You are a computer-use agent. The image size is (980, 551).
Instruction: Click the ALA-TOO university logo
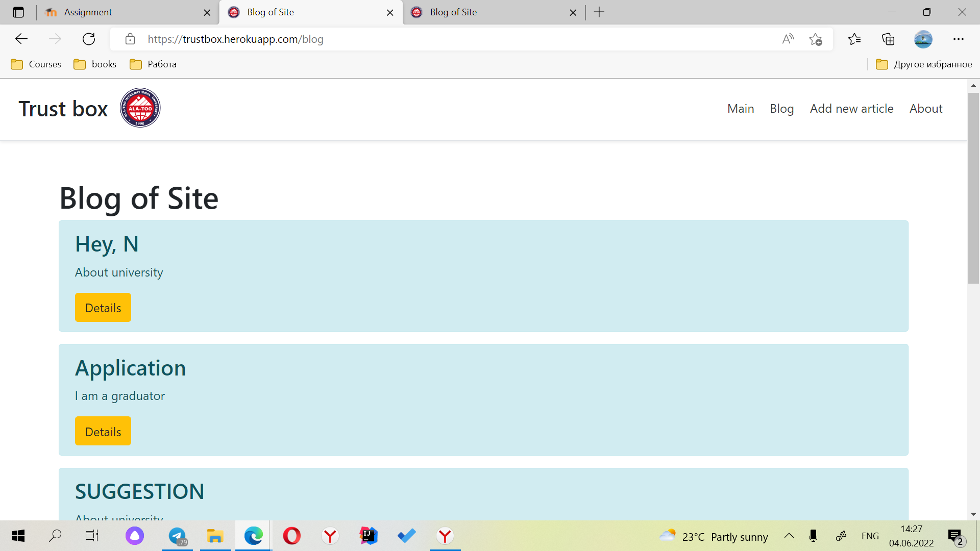click(140, 107)
